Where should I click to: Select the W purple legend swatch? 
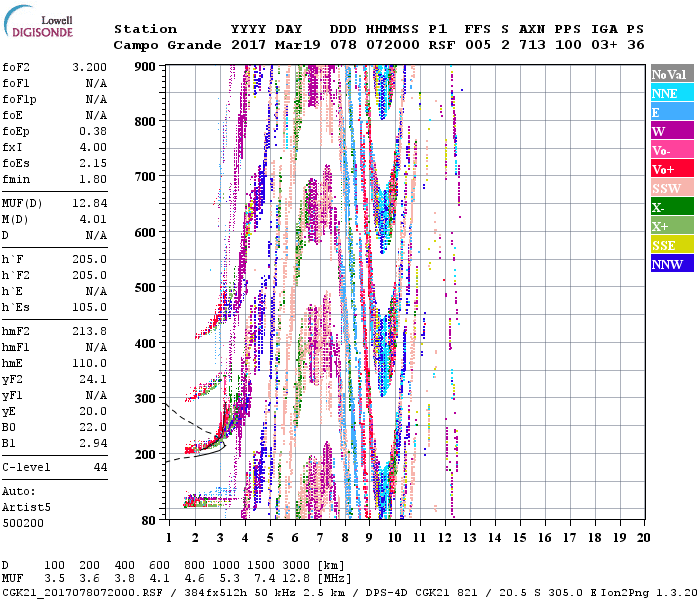(672, 131)
